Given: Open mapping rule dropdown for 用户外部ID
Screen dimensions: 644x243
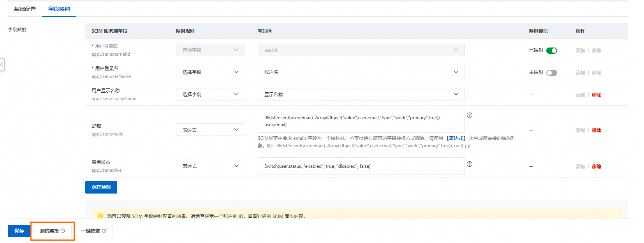Looking at the screenshot, I should [x=211, y=50].
